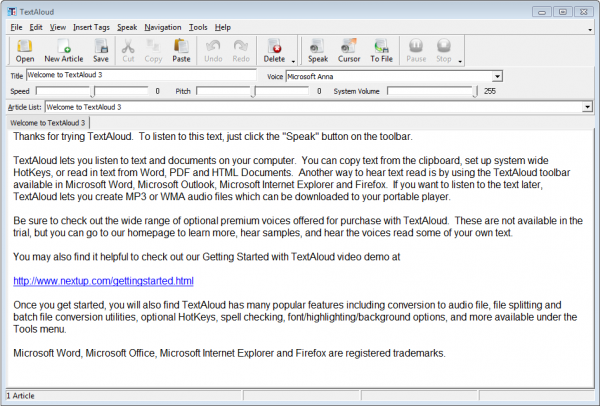The height and width of the screenshot is (406, 600).
Task: Pause speech playback
Action: tap(416, 51)
